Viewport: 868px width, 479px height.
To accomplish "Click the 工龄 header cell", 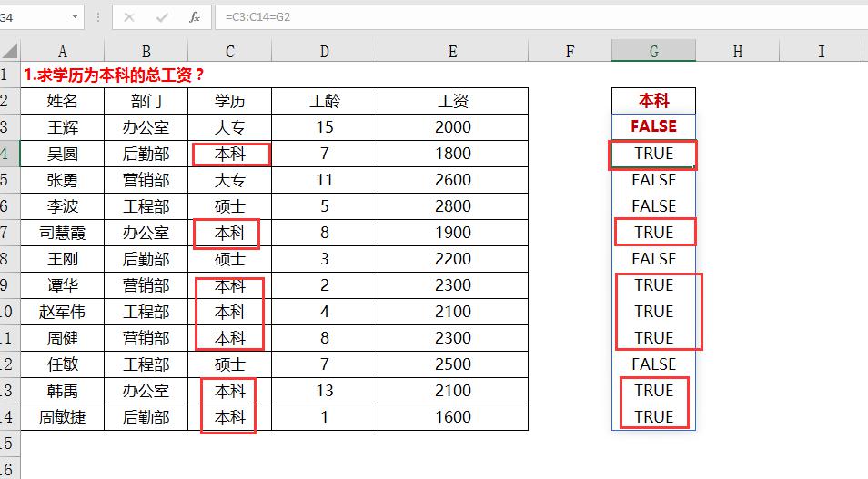I will (x=325, y=101).
